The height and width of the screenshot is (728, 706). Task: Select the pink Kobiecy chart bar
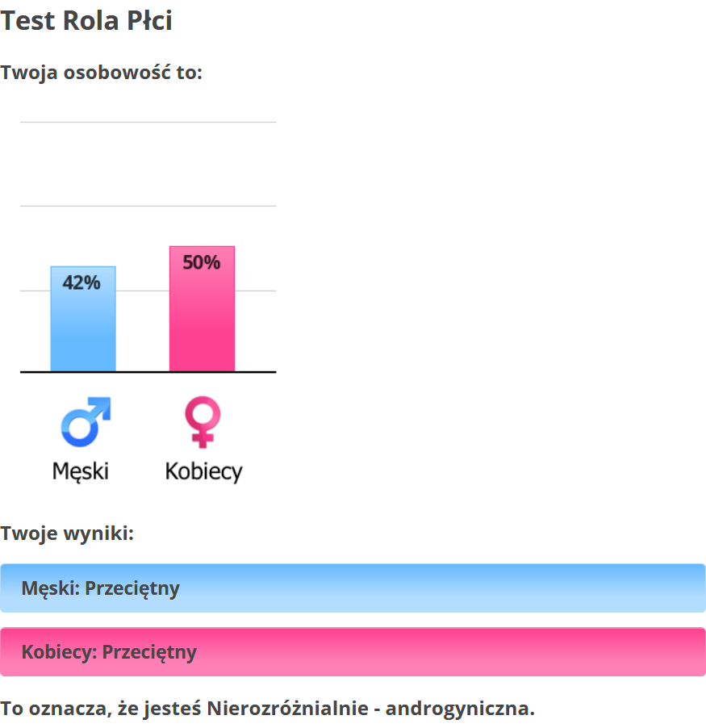(x=202, y=323)
